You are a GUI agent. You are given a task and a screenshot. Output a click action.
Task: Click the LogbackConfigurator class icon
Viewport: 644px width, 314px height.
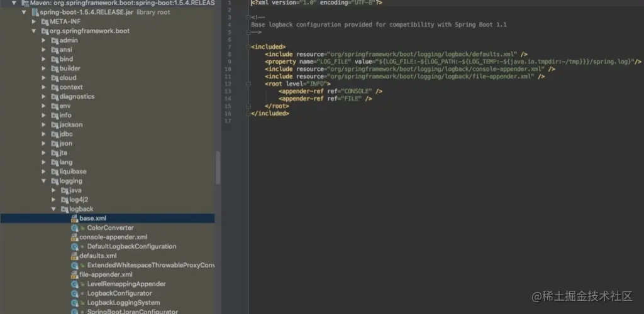(74, 293)
